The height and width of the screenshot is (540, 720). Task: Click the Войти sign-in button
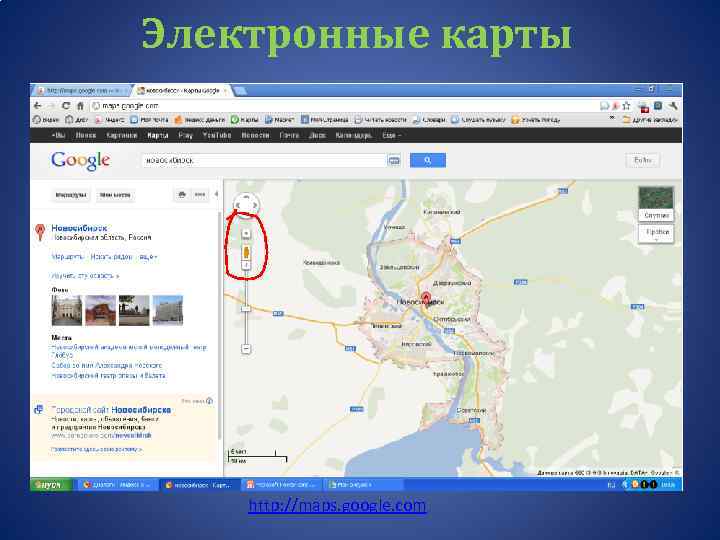(643, 160)
